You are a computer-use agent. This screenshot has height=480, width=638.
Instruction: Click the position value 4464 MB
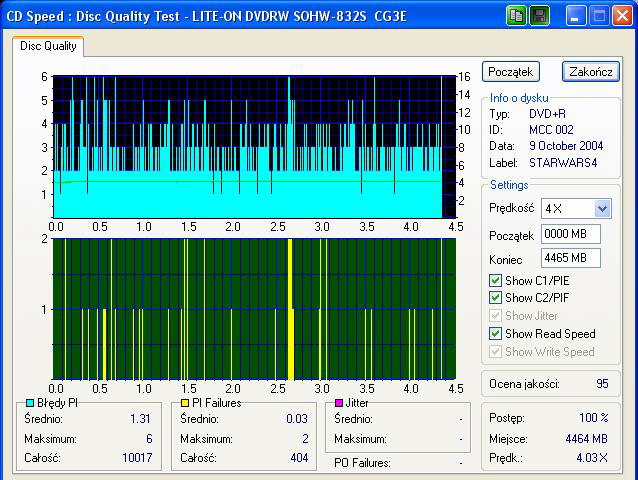click(586, 439)
